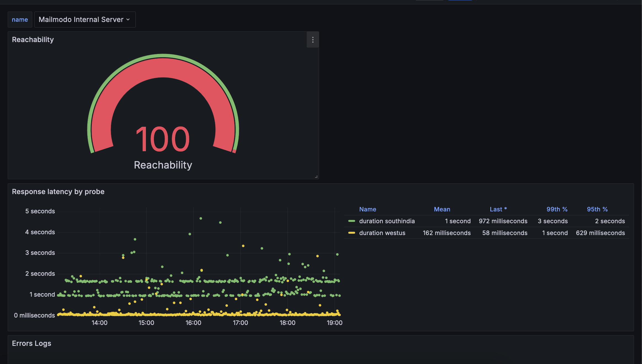Click the 100 reachability gauge value
642x364 pixels.
(x=163, y=139)
